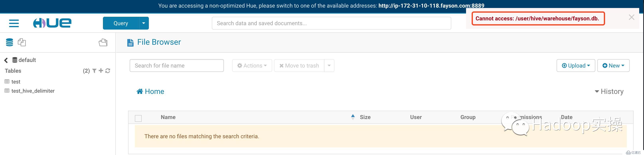Expand the Query button dropdown arrow

[x=144, y=23]
